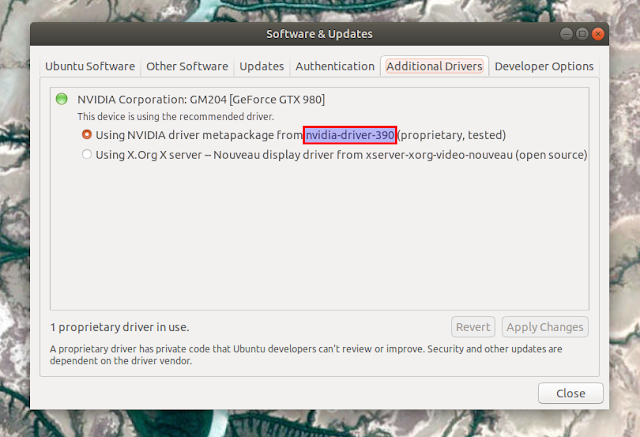Click the Software & Updates title bar

[319, 33]
